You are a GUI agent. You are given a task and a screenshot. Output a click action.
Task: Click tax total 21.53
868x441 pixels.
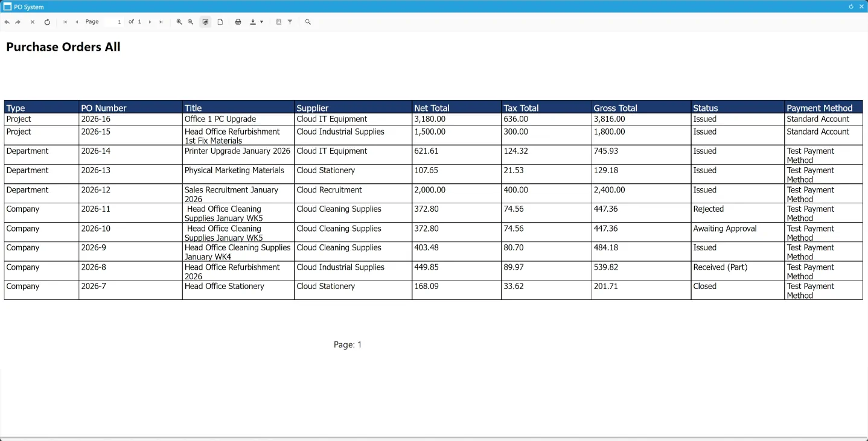(x=514, y=171)
